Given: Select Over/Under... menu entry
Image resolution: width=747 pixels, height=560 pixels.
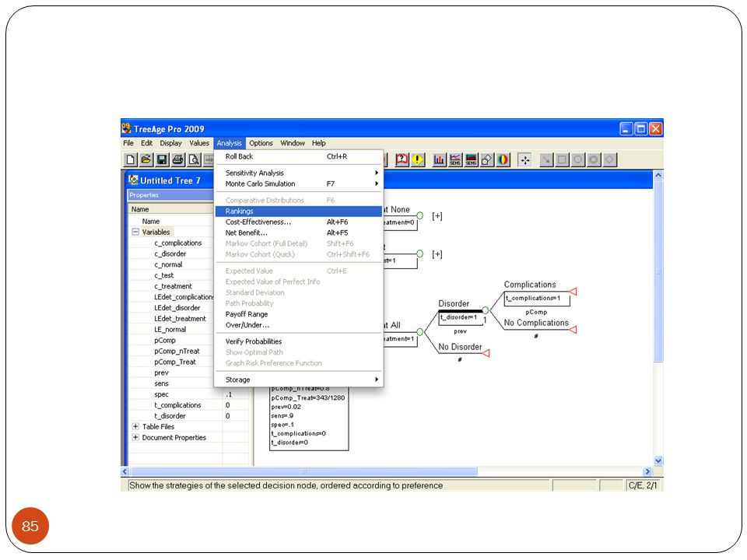Looking at the screenshot, I should [x=299, y=325].
